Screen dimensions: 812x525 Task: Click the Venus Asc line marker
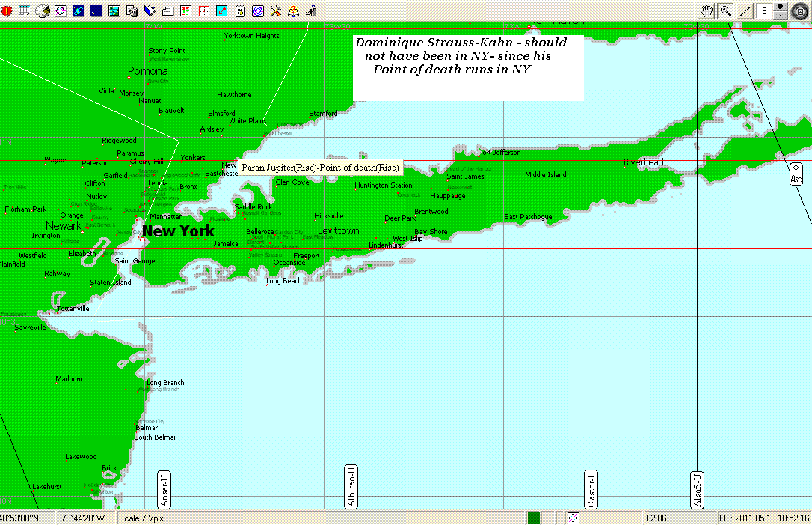coord(796,174)
